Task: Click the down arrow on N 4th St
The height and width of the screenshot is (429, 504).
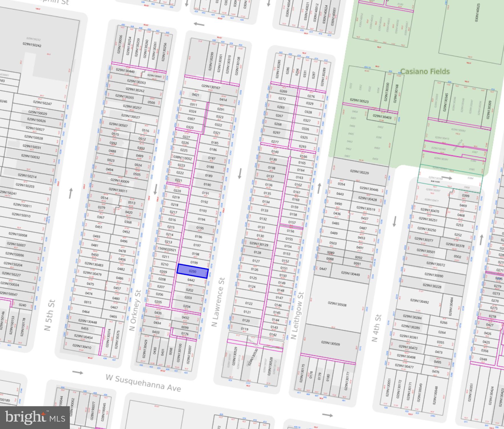Action: (x=395, y=221)
